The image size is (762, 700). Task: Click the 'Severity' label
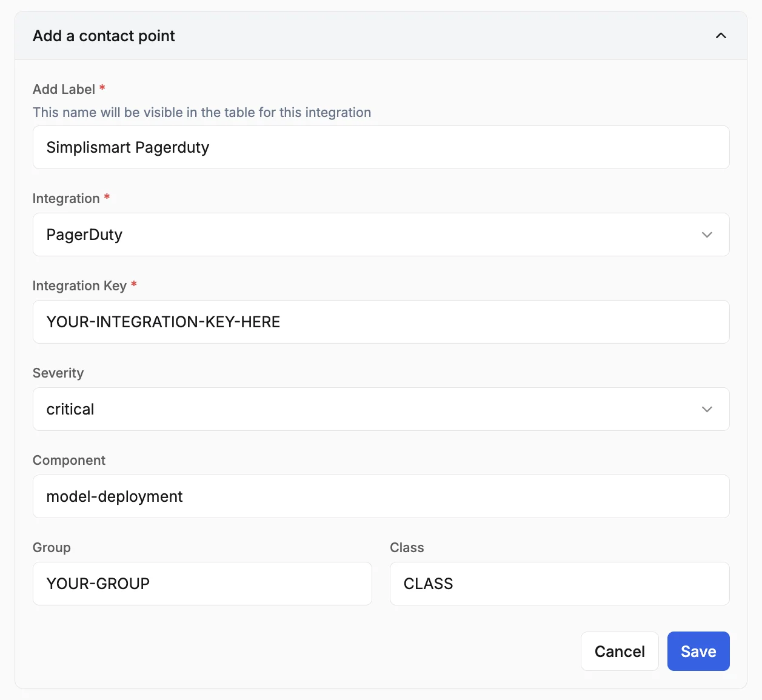coord(58,373)
